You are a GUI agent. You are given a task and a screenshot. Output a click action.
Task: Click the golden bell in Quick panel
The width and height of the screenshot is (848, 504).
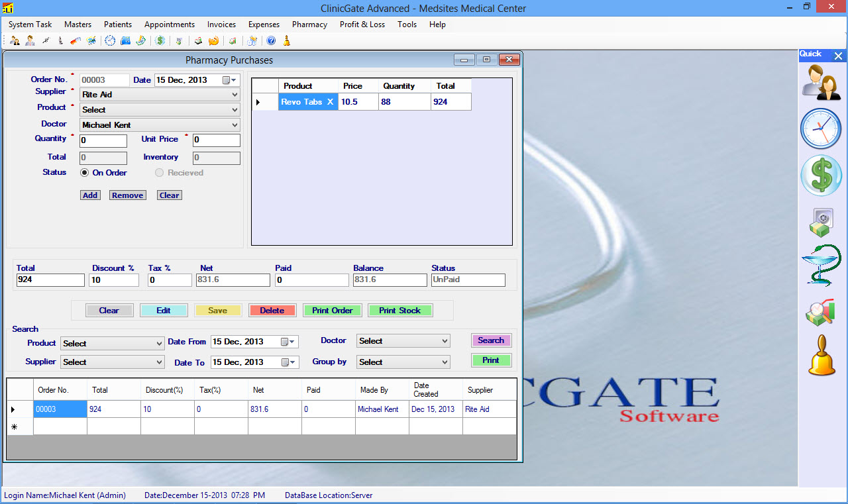(821, 356)
